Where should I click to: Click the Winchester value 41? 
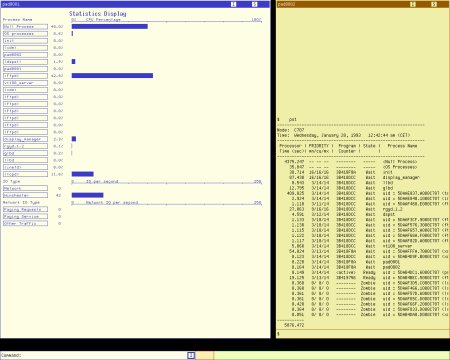coord(59,195)
